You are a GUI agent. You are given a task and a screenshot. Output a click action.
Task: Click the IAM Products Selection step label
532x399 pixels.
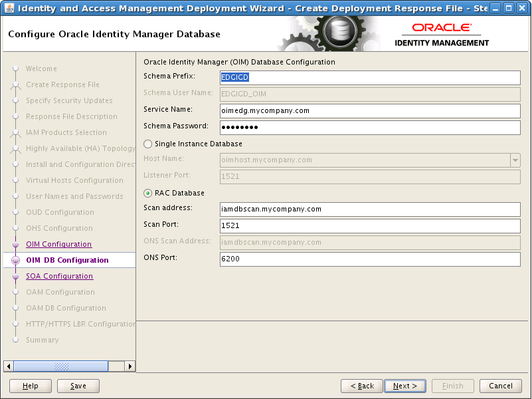click(x=66, y=132)
